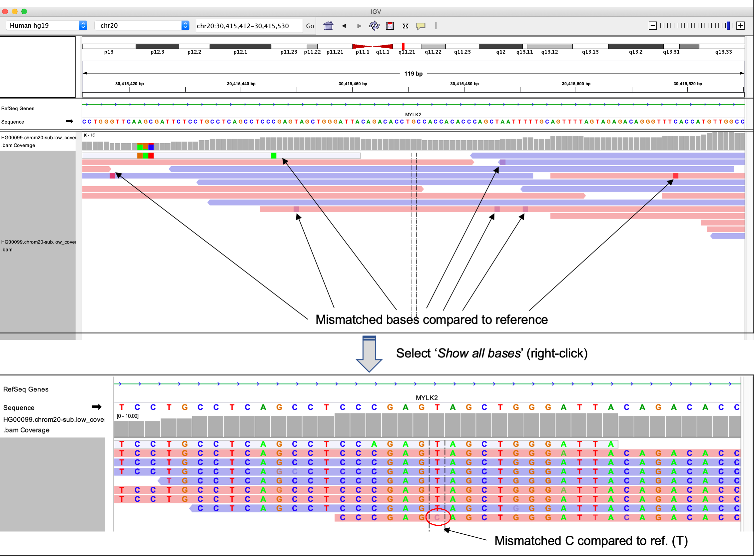Click the Home icon in toolbar
The width and height of the screenshot is (754, 560).
[x=328, y=26]
